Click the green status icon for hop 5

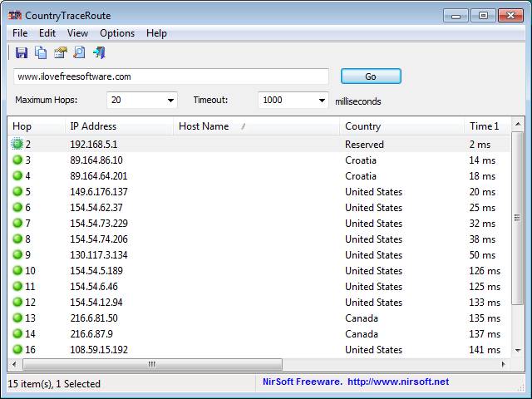pyautogui.click(x=17, y=191)
